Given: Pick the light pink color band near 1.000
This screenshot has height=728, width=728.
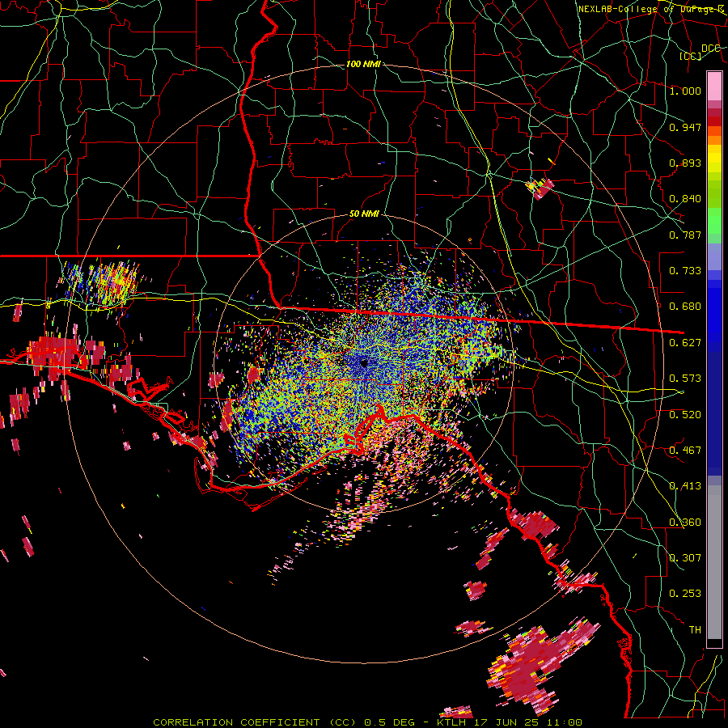Looking at the screenshot, I should 714,86.
